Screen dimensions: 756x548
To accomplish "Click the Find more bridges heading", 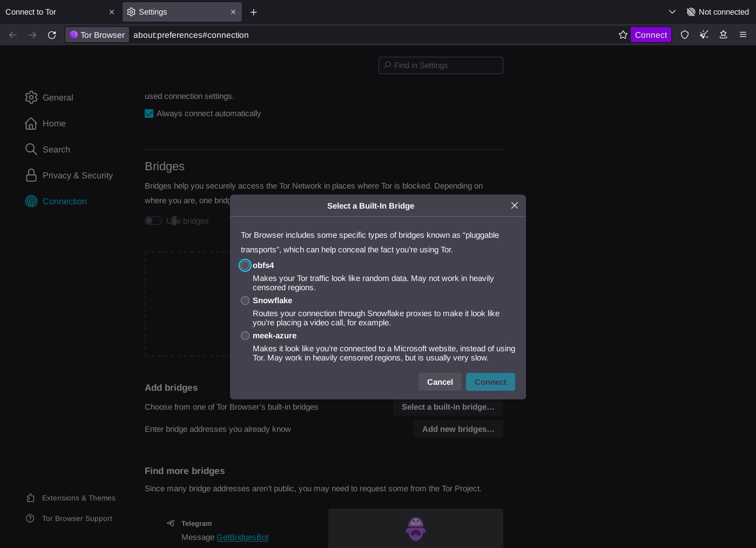I will pos(185,471).
